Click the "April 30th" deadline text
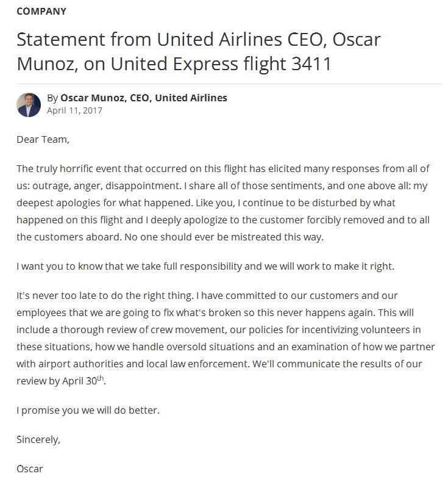The width and height of the screenshot is (448, 485). click(x=83, y=381)
